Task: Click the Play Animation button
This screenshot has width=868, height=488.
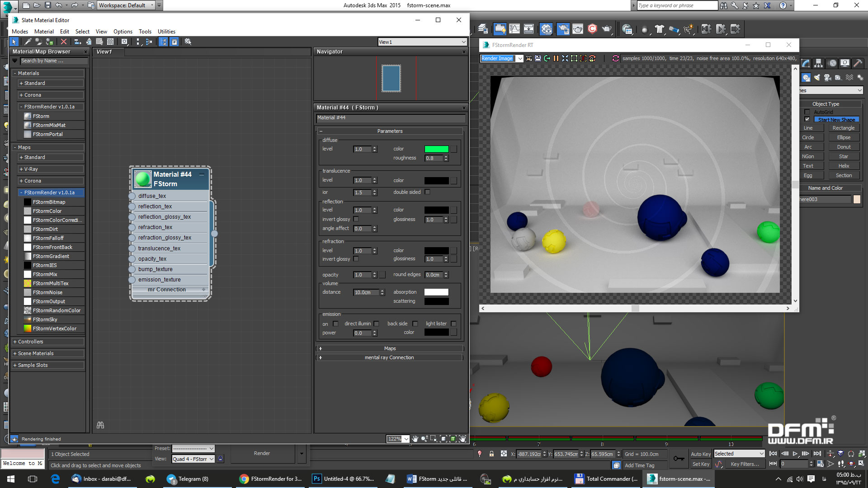Action: click(795, 454)
